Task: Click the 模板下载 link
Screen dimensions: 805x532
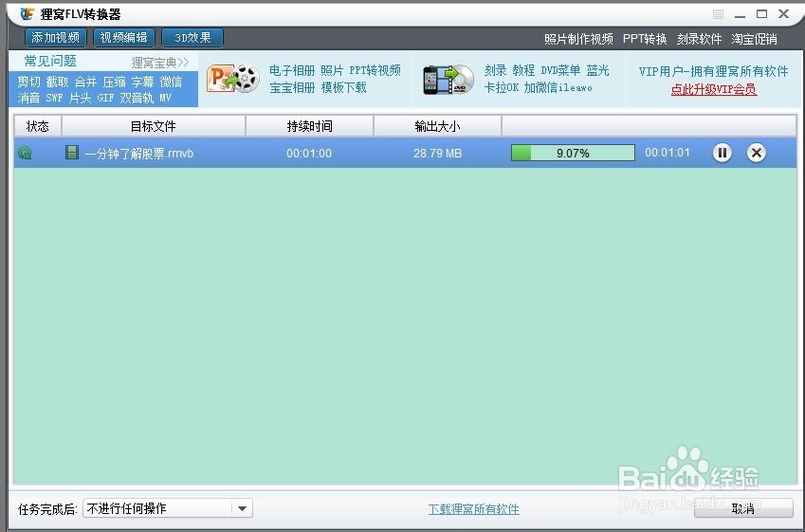Action: point(344,87)
